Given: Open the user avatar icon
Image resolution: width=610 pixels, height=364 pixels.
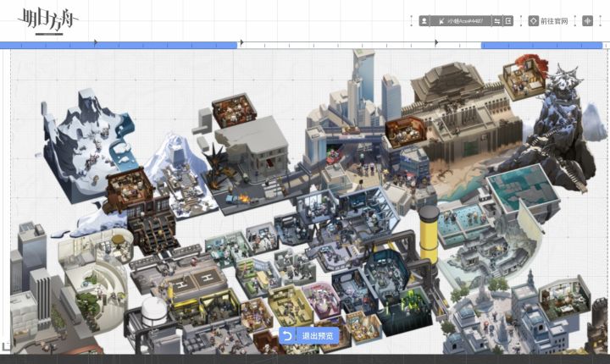Looking at the screenshot, I should click(x=424, y=21).
